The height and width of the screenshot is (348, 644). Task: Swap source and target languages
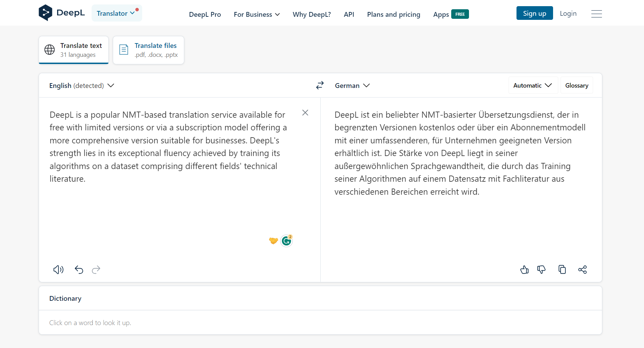(x=320, y=85)
